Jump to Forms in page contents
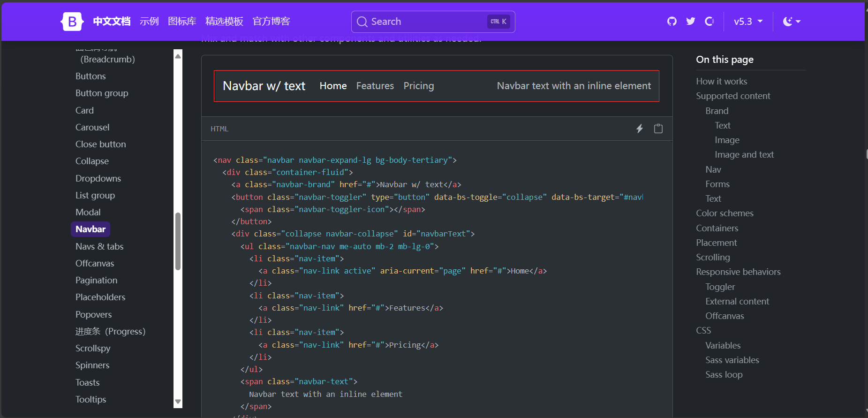The height and width of the screenshot is (418, 868). point(717,184)
